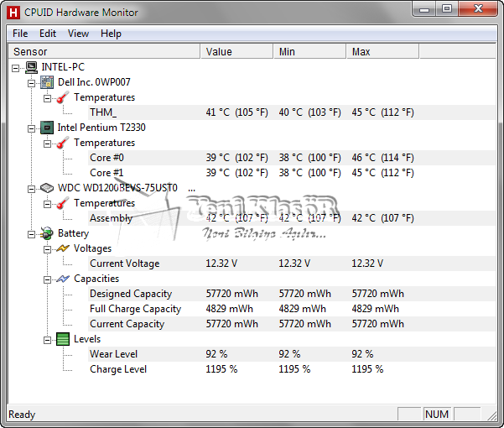The height and width of the screenshot is (428, 504).
Task: Click the Intel Pentium T2330 processor icon
Action: pos(47,128)
